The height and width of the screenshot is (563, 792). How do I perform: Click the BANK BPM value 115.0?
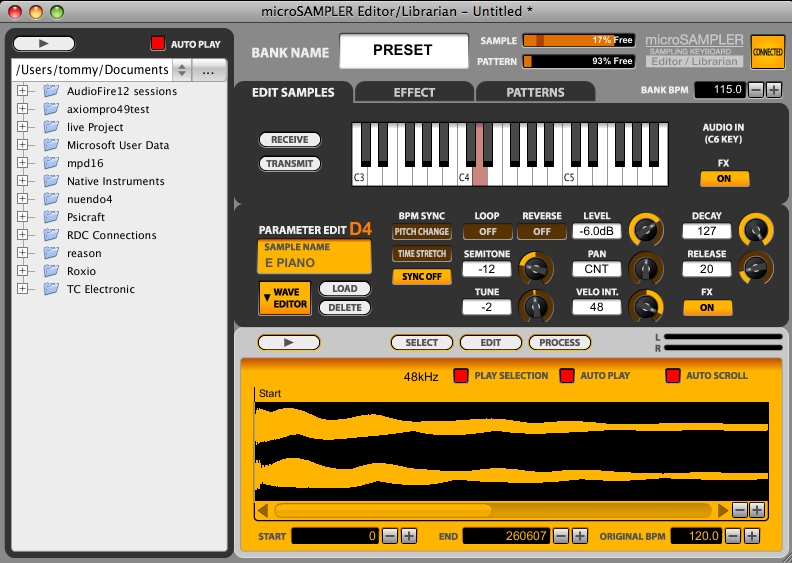click(720, 90)
